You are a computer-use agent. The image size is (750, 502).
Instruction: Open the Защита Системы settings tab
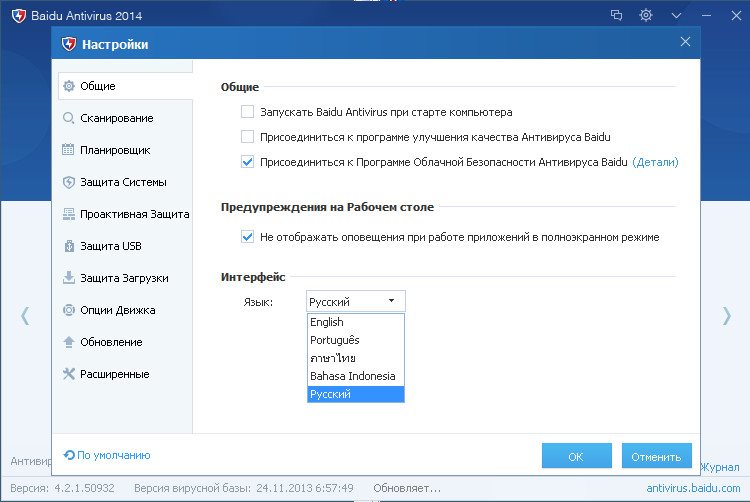(x=125, y=182)
